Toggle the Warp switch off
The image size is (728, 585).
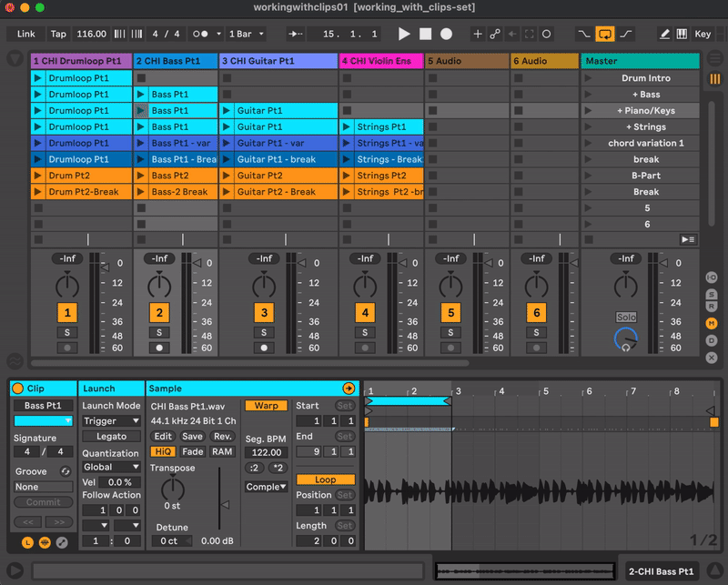point(266,406)
